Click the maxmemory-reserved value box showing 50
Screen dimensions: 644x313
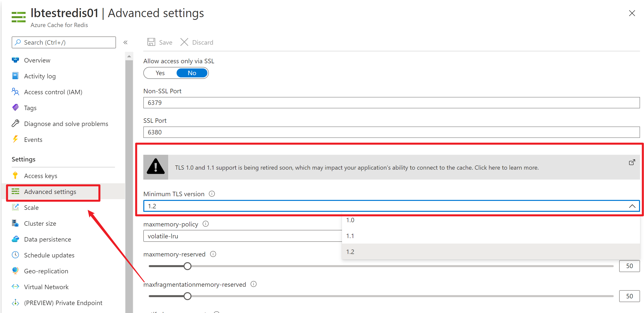(x=629, y=266)
